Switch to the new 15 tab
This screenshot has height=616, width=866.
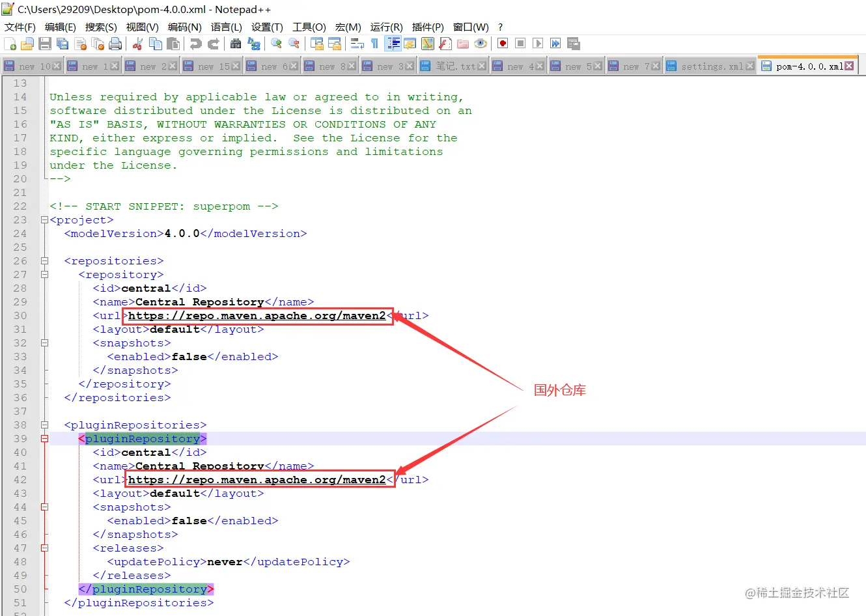[212, 66]
